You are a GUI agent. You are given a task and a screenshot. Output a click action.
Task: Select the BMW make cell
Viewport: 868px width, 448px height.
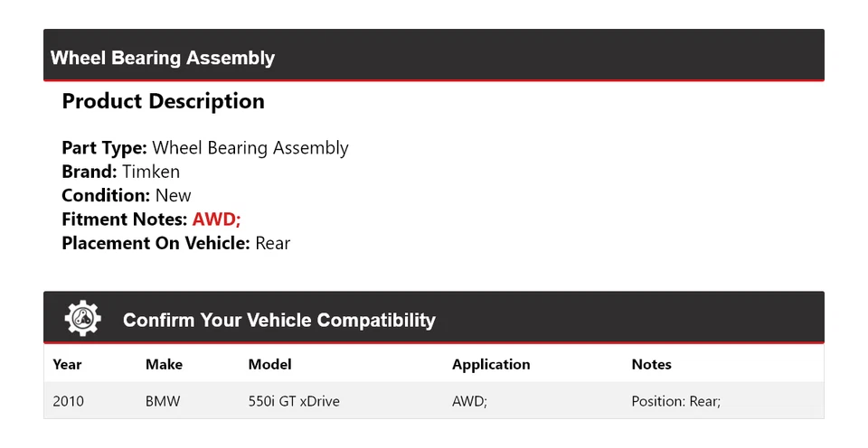click(163, 401)
